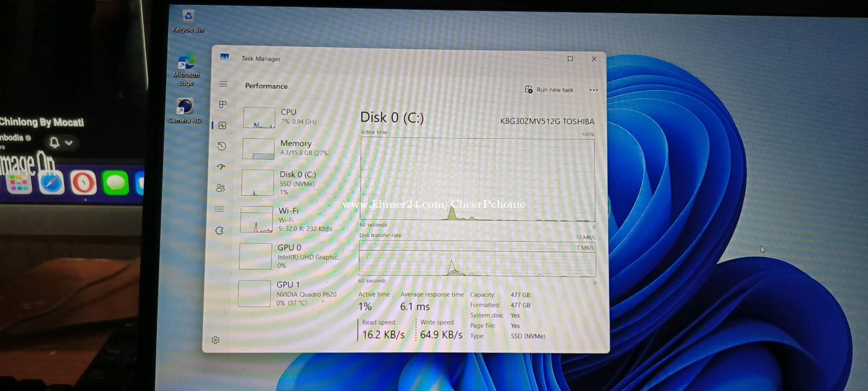Open the Recycle Bin desktop icon

click(x=188, y=21)
